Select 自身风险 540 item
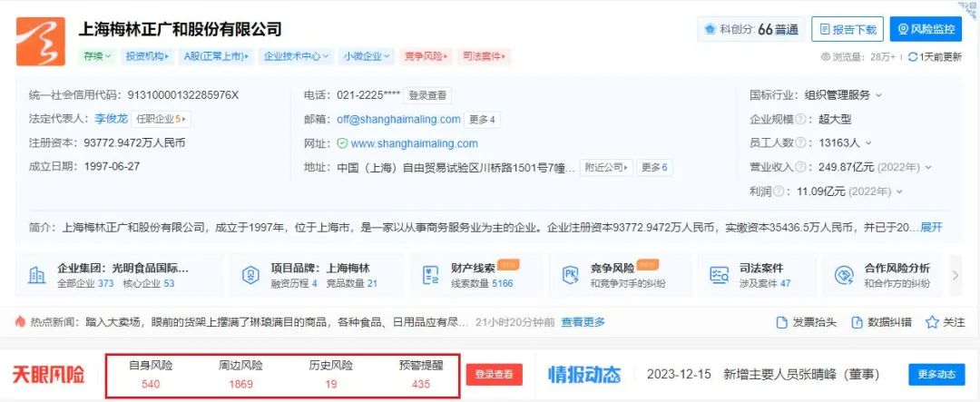Image resolution: width=980 pixels, height=402 pixels. (x=150, y=375)
